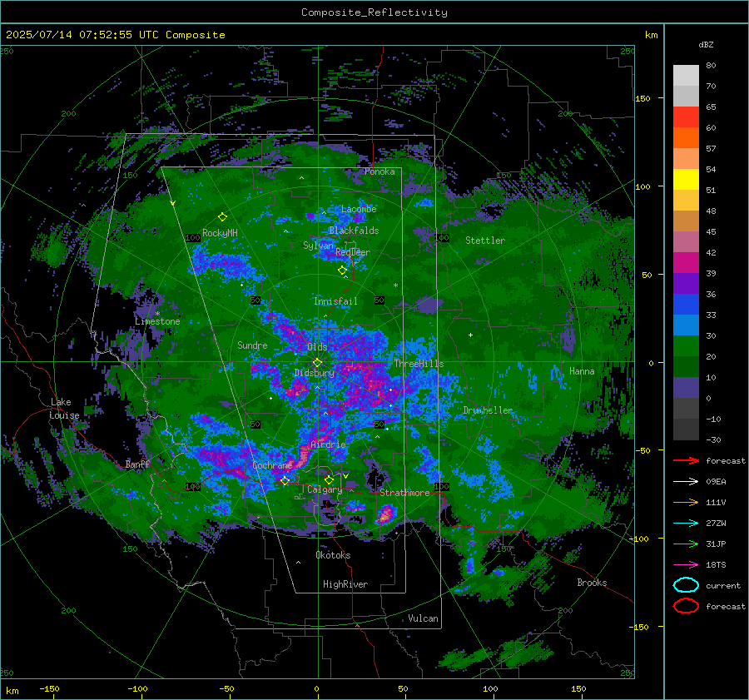The width and height of the screenshot is (749, 700).
Task: Click the Calgary city label
Action: [325, 489]
